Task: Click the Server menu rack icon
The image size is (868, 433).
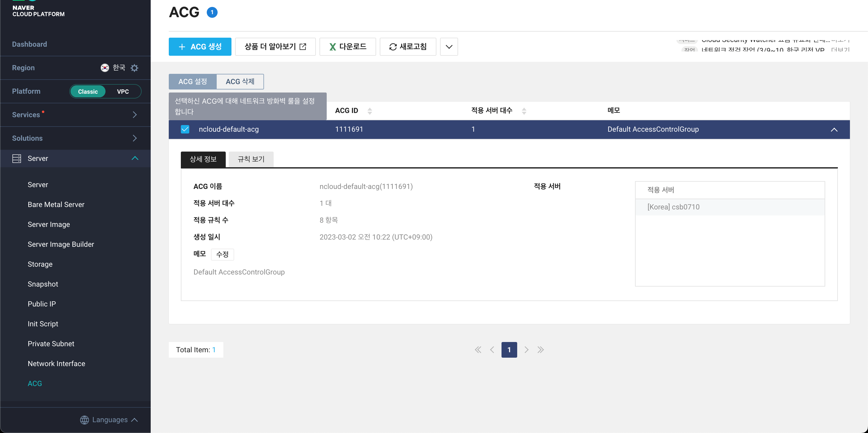Action: [x=17, y=158]
